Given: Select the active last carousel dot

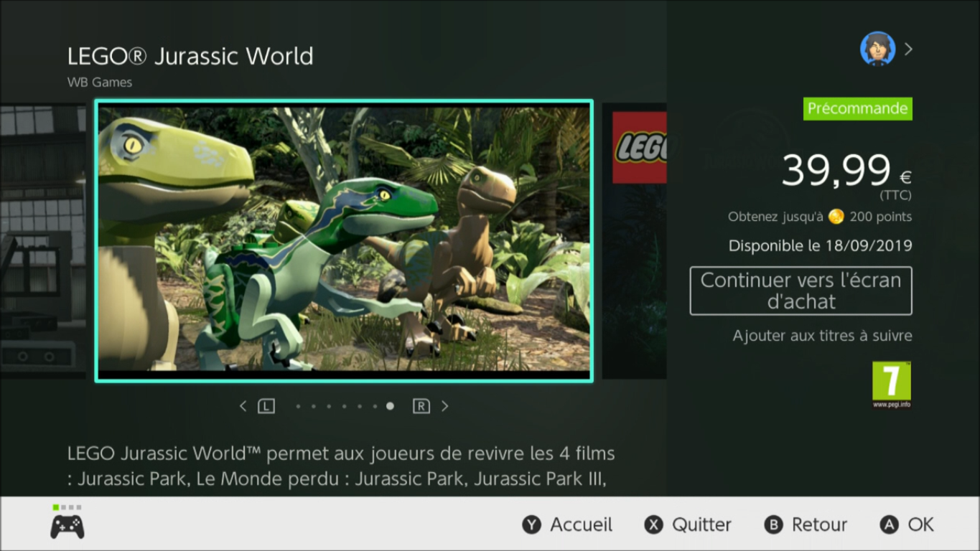Looking at the screenshot, I should coord(390,406).
